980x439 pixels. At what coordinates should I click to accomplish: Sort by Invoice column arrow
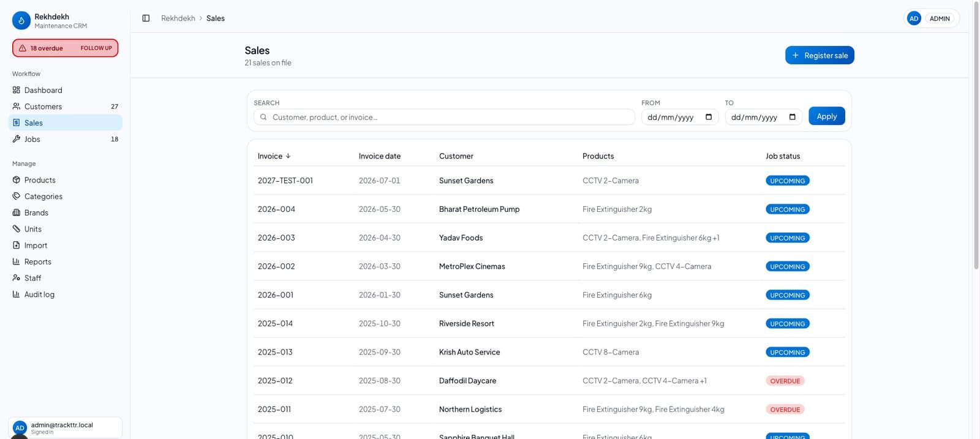288,156
